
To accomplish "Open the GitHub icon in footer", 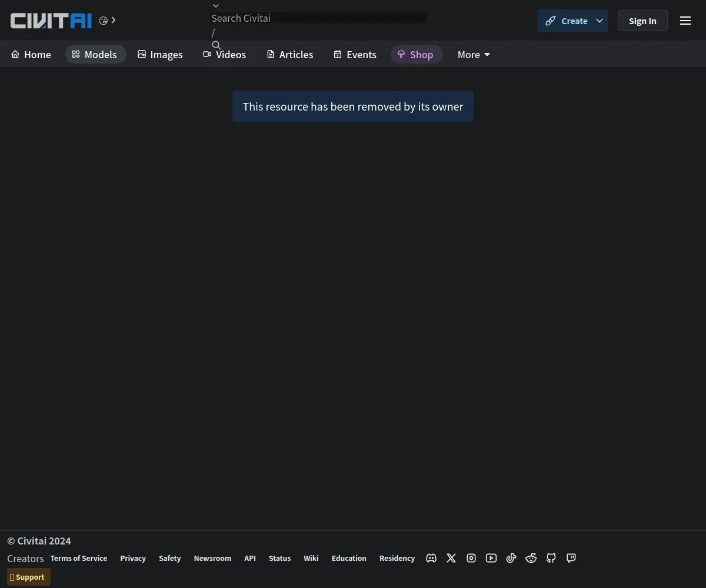I will (551, 558).
